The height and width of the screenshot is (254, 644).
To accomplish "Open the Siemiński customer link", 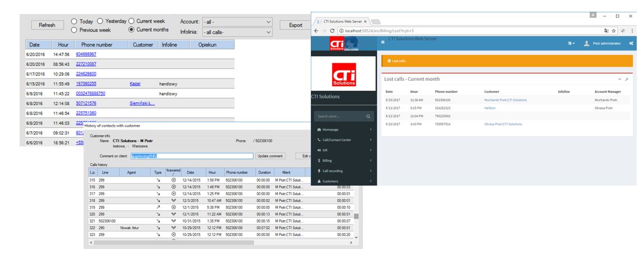I will click(x=142, y=103).
